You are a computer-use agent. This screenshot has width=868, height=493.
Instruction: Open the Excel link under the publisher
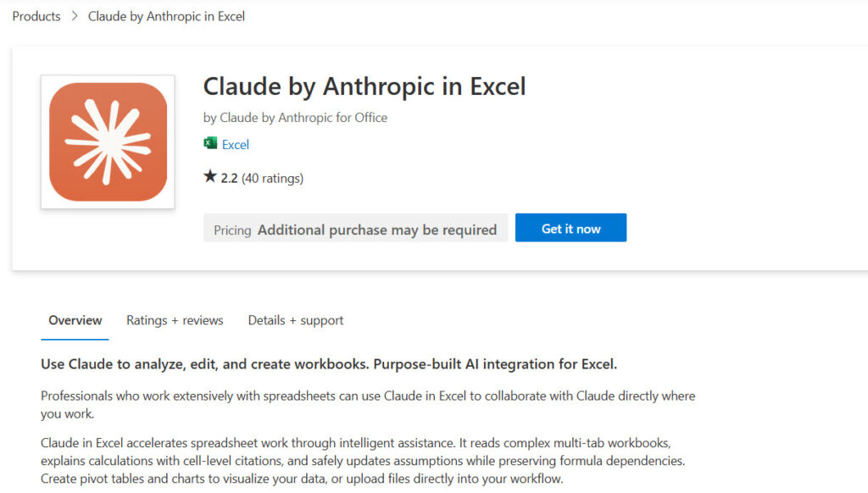tap(235, 144)
